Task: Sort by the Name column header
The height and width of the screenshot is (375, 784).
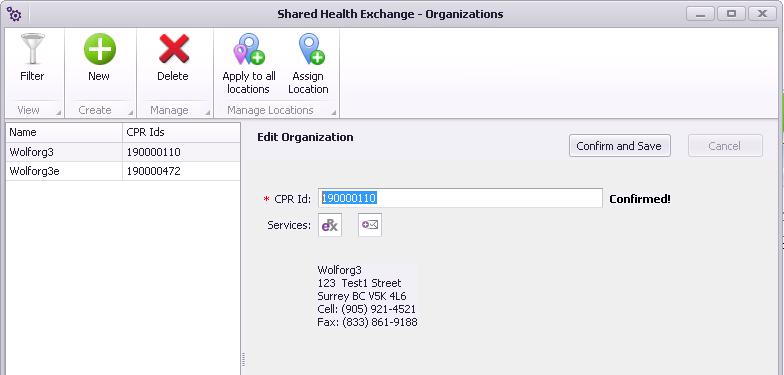Action: 64,132
